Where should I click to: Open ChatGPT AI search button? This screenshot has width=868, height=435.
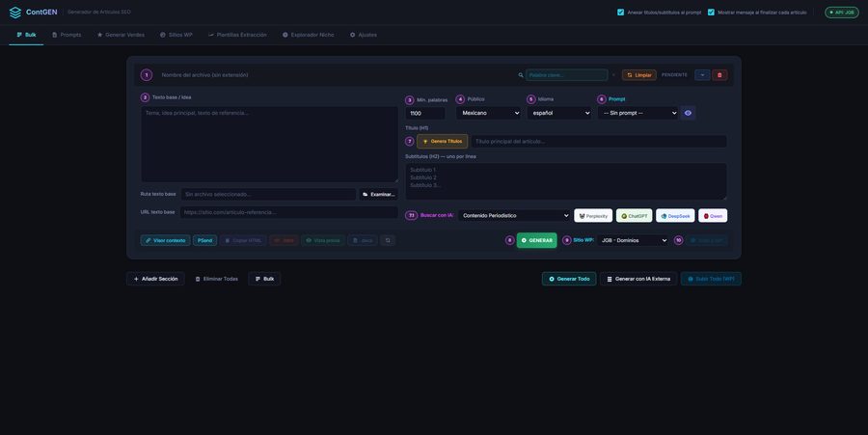[634, 216]
